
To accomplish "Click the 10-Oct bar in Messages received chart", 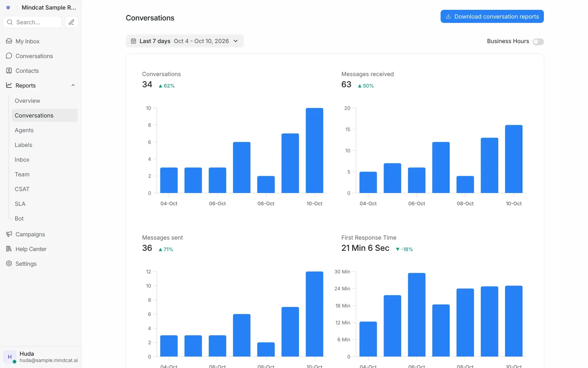I will [514, 159].
